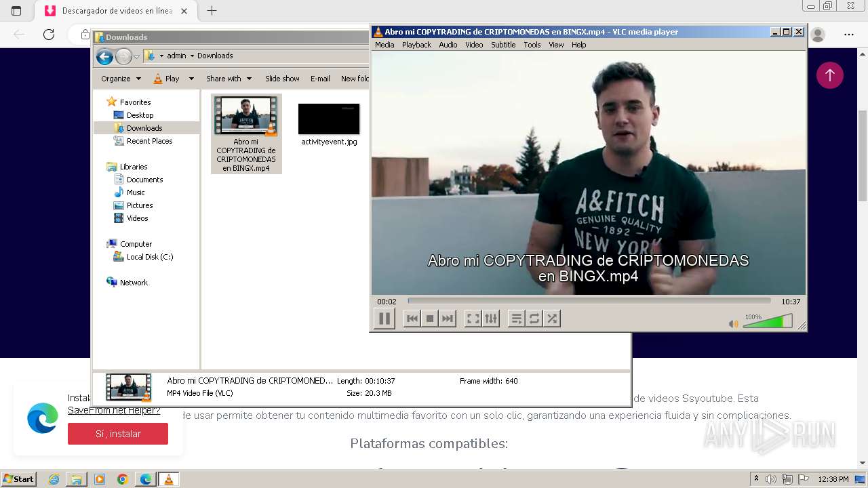The width and height of the screenshot is (868, 488).
Task: Adjust the VLC volume slider
Action: 768,321
